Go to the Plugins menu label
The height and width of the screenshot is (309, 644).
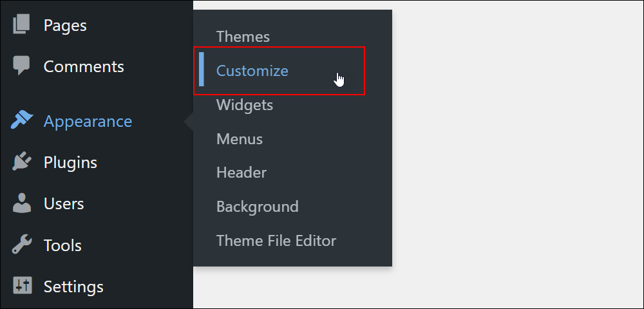click(x=70, y=163)
